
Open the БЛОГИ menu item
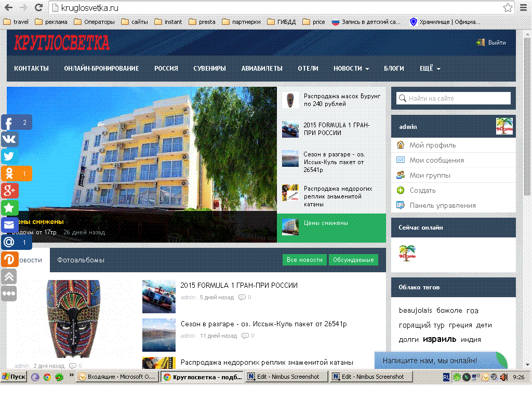(394, 69)
